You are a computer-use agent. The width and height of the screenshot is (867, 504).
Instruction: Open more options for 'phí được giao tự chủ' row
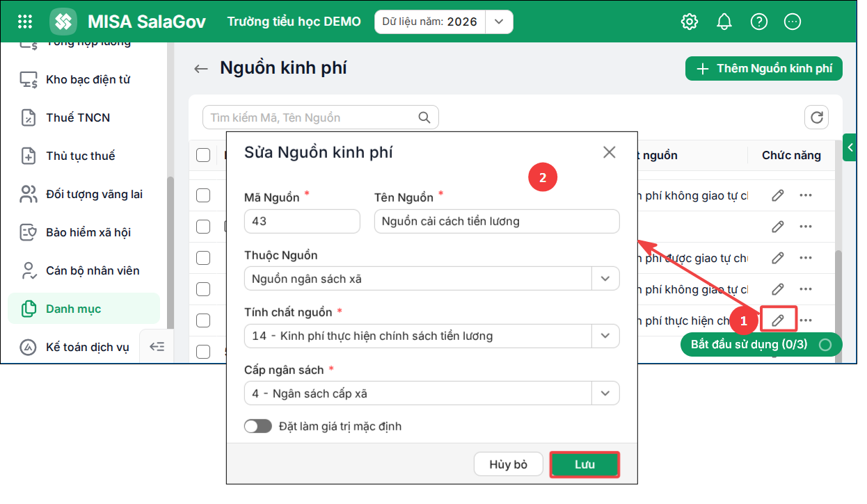pos(806,258)
